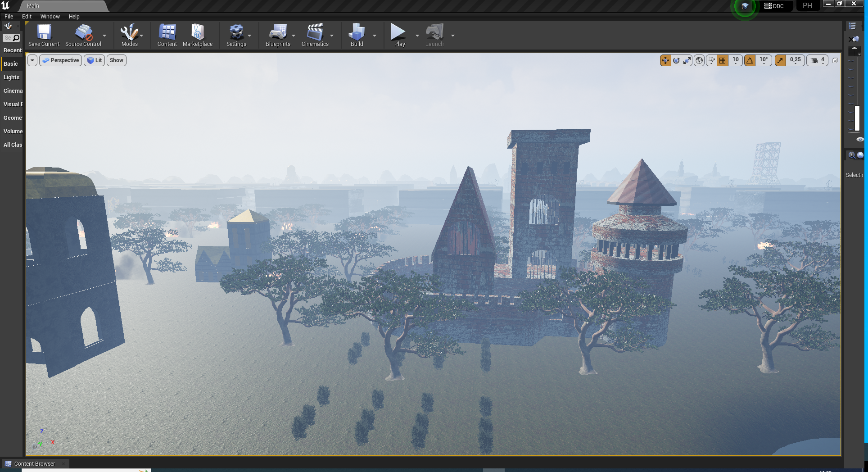Select the scale transform gizmo tool
The height and width of the screenshot is (472, 868).
687,60
